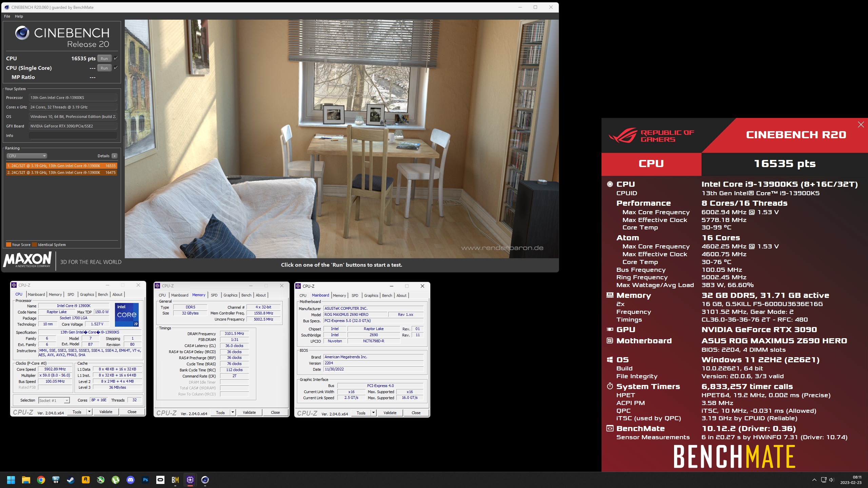Image resolution: width=868 pixels, height=488 pixels.
Task: Switch to BenchMate taskbar icon
Action: pos(175,480)
